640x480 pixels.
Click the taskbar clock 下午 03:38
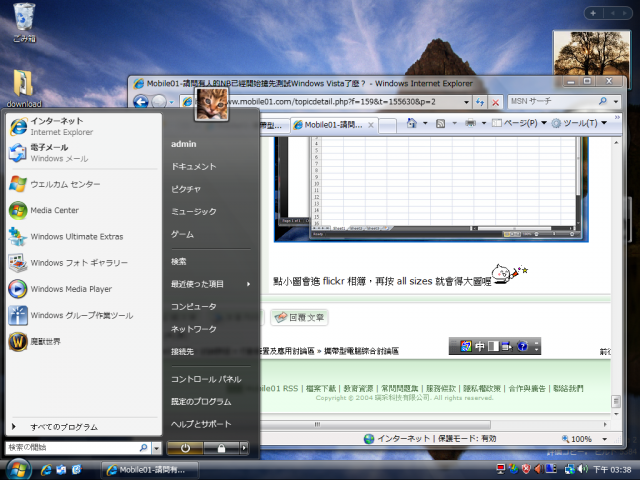click(x=612, y=470)
